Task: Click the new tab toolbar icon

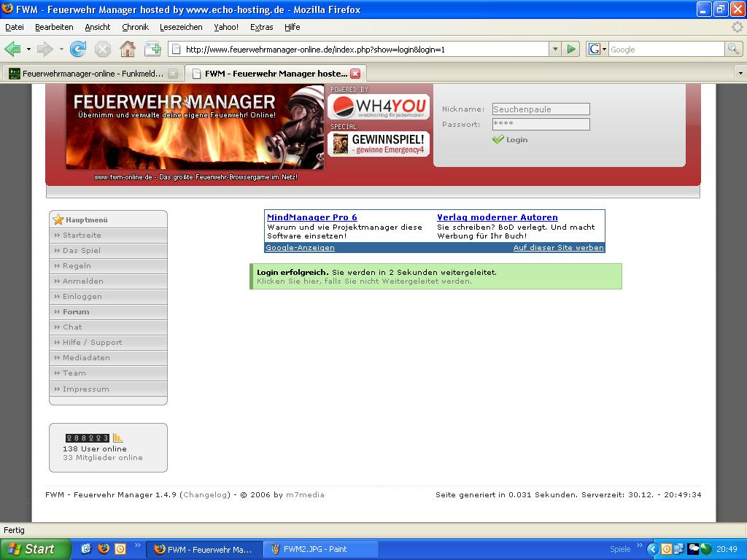Action: pos(152,49)
